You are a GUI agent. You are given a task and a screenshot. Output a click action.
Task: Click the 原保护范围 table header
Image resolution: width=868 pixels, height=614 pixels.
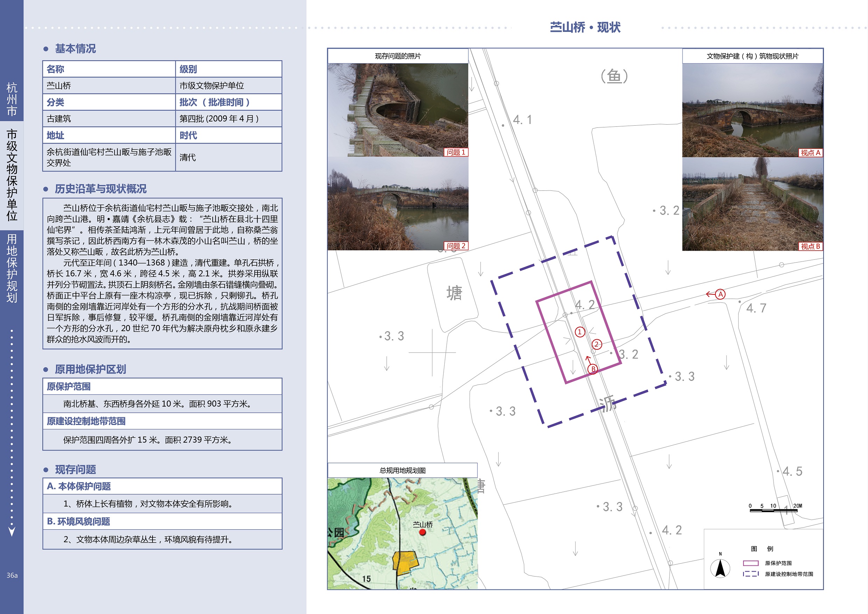click(x=163, y=386)
